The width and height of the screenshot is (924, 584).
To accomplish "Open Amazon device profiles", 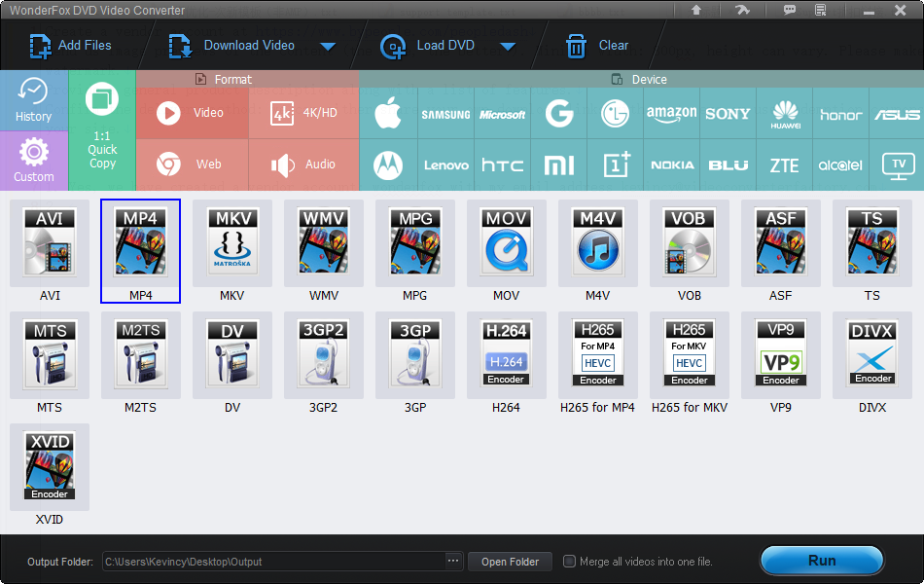I will (x=671, y=113).
